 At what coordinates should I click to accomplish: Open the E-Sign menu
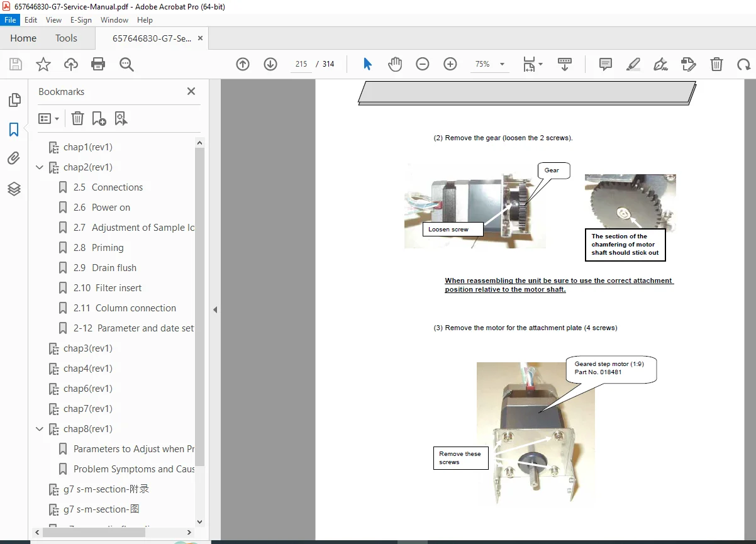click(81, 20)
